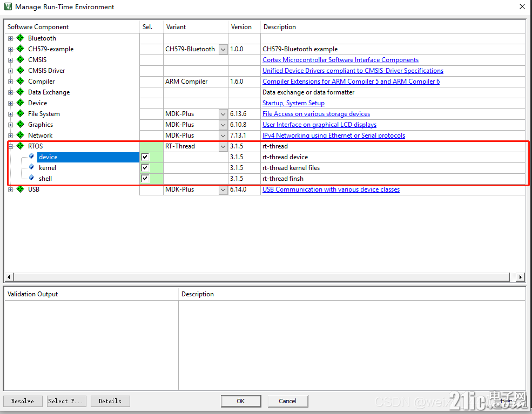532x414 pixels.
Task: Click the horizontal scrollbar right arrow
Action: pos(520,277)
